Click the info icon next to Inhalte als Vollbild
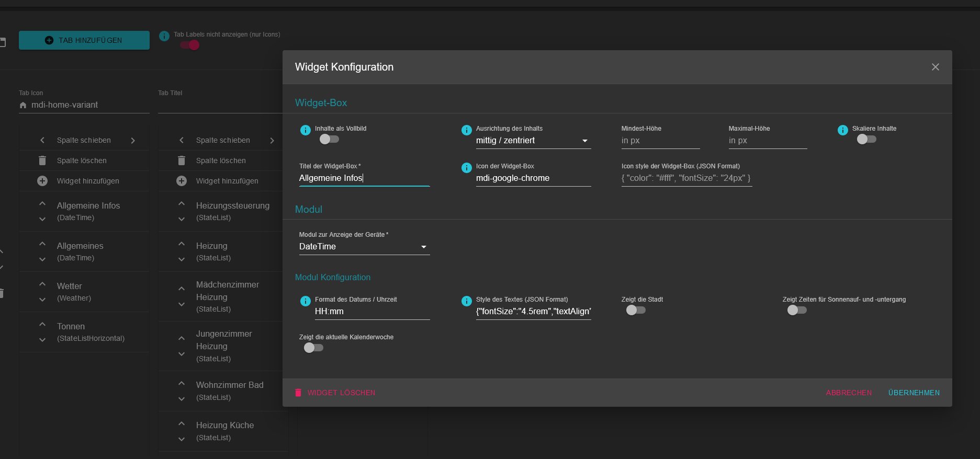Screen dimensions: 980x459 [306, 130]
